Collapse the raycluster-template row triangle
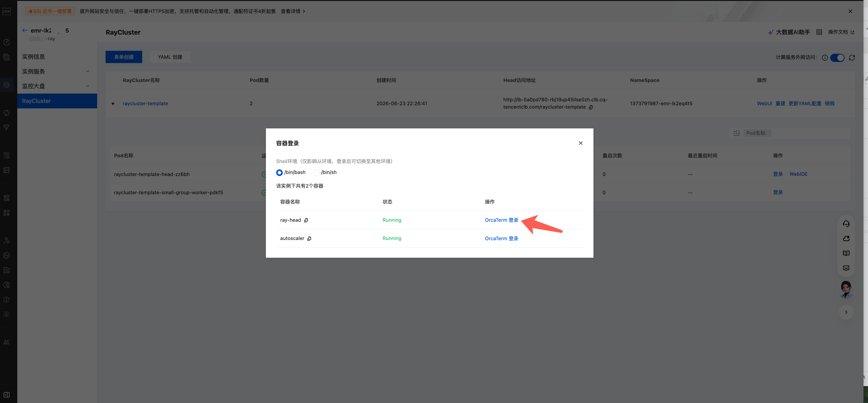This screenshot has height=403, width=868. pyautogui.click(x=113, y=104)
